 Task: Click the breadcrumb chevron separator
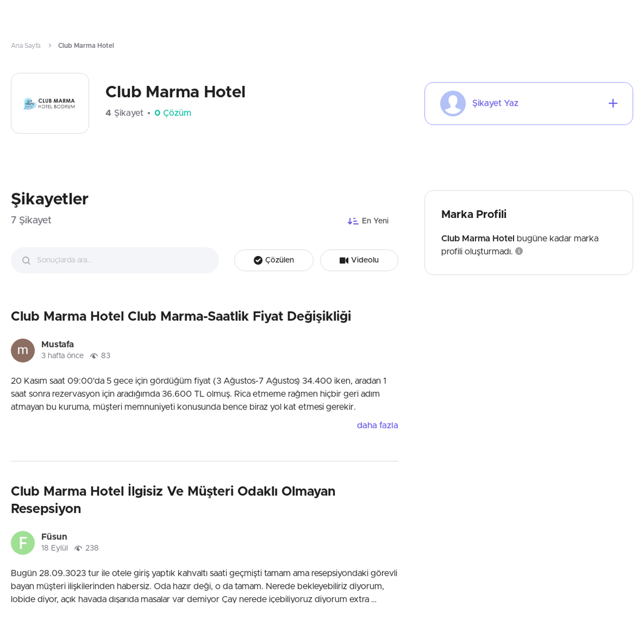click(x=49, y=46)
